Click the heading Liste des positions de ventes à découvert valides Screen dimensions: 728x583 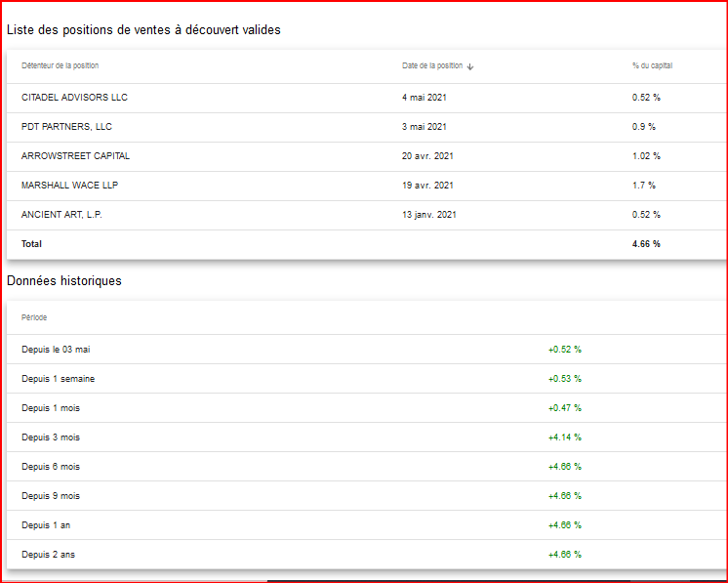[x=143, y=30]
